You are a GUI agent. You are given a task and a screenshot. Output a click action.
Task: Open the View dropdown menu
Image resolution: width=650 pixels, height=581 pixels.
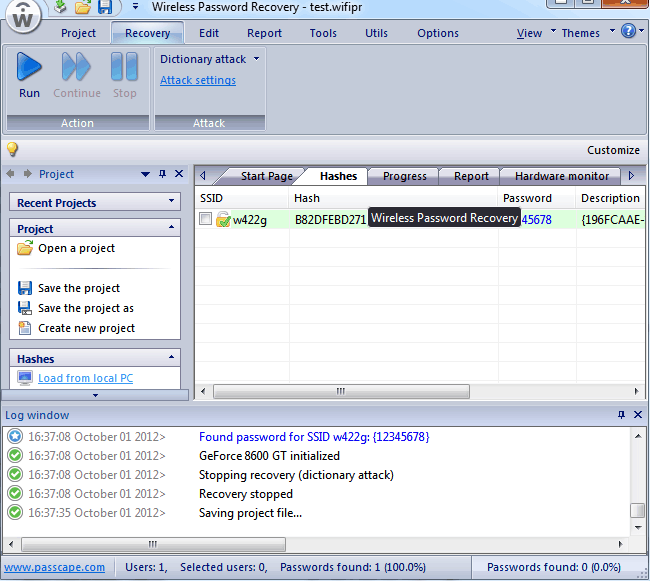pos(553,31)
